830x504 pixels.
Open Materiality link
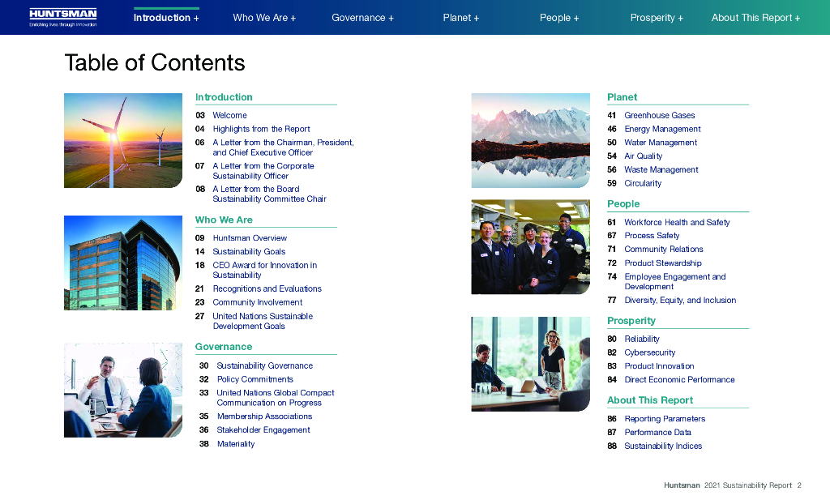coord(236,444)
